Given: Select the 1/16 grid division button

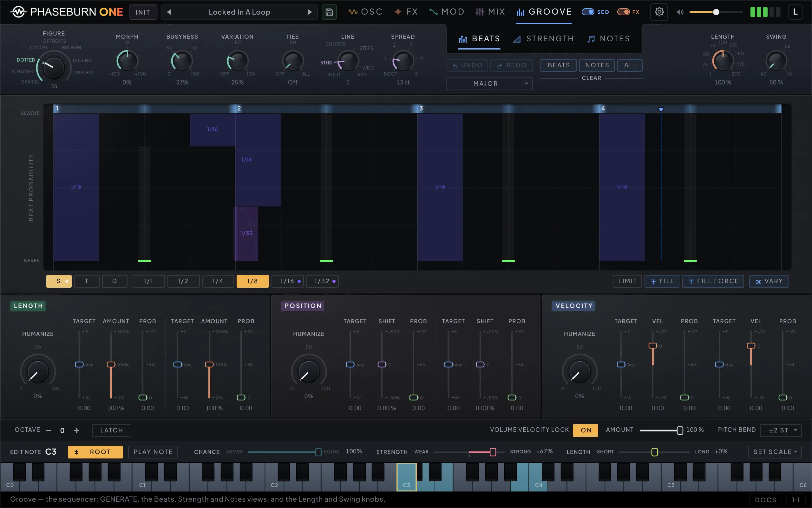Looking at the screenshot, I should [287, 281].
